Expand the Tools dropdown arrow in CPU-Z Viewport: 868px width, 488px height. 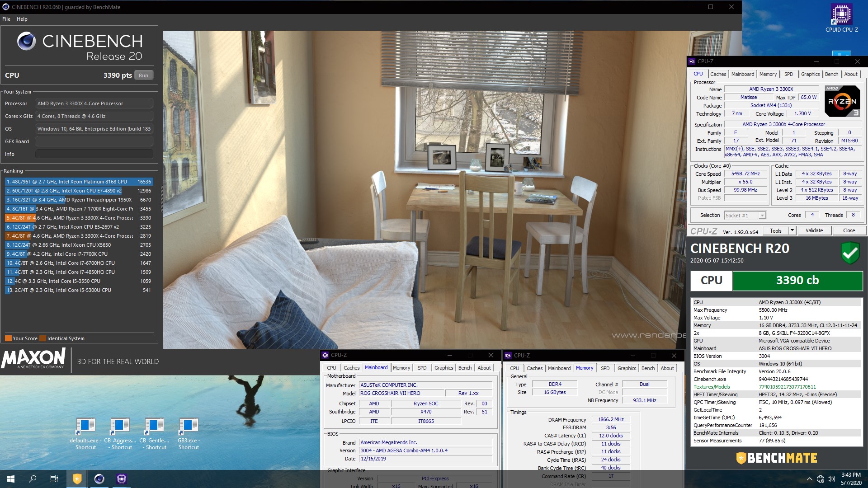pos(792,230)
